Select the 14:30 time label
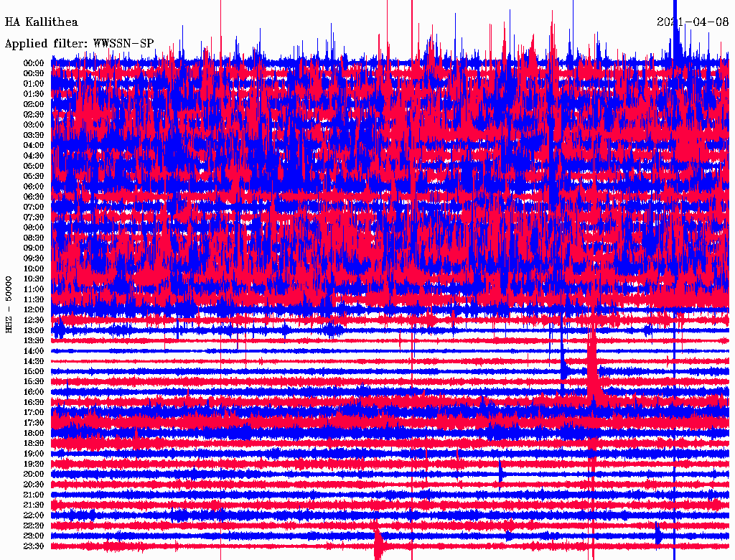Screen dimensions: 735x560 pos(34,361)
